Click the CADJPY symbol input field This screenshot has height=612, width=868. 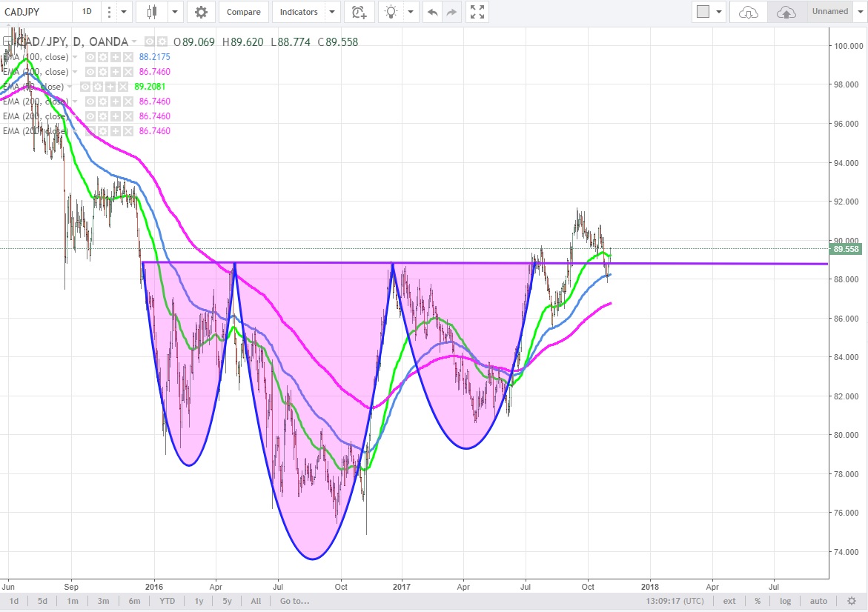click(36, 12)
